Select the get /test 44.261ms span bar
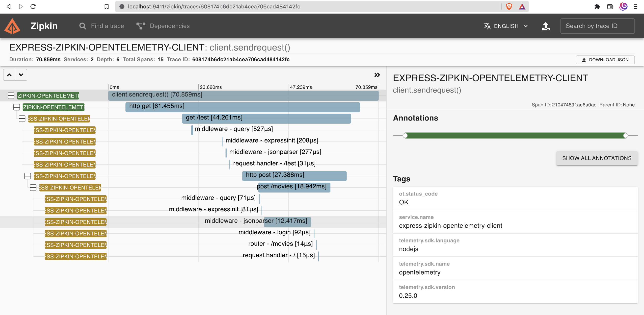The width and height of the screenshot is (644, 315). pos(266,119)
